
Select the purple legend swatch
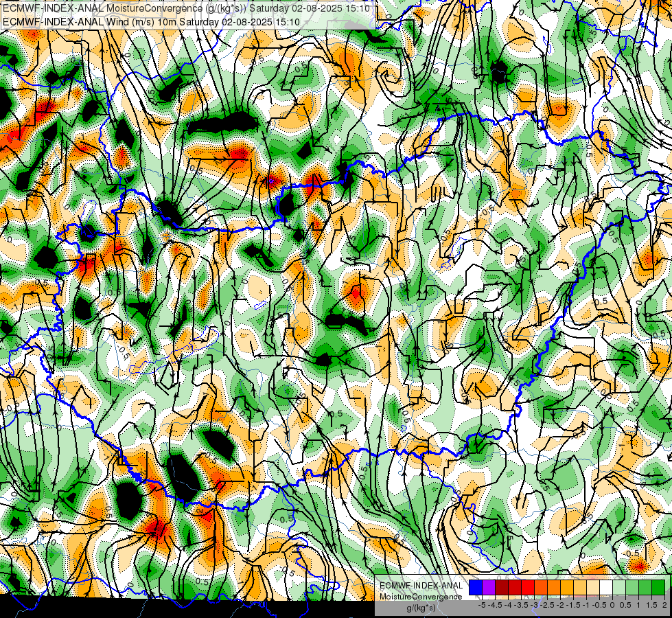pyautogui.click(x=489, y=587)
